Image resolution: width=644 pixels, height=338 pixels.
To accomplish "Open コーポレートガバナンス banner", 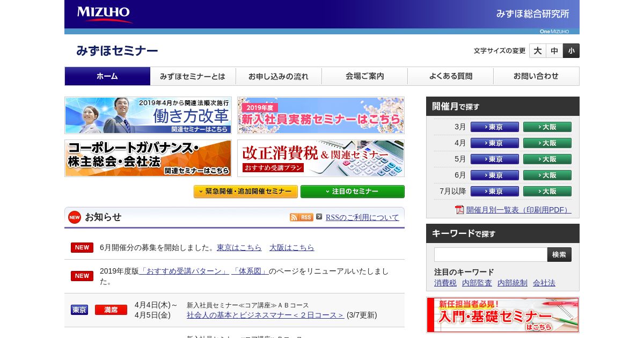I will click(148, 158).
